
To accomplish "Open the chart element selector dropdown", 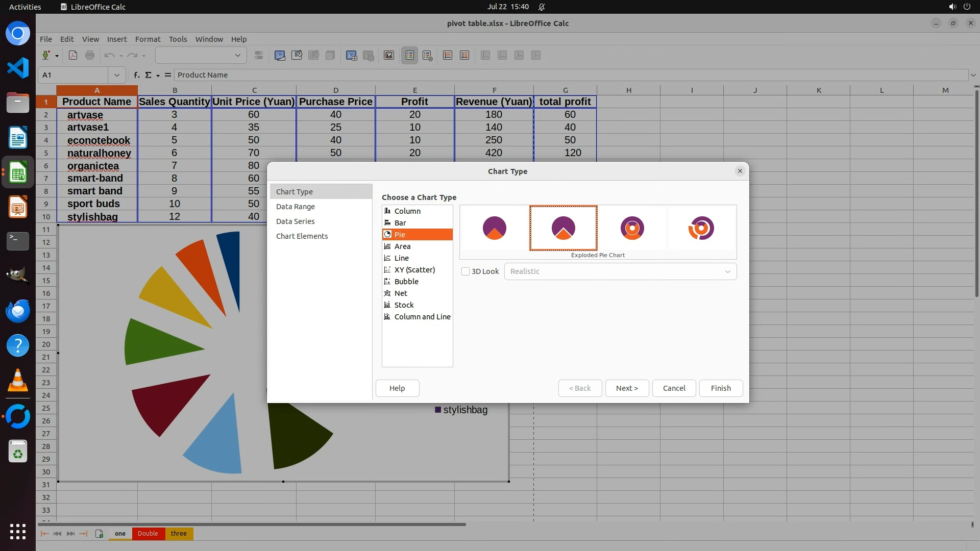I will pyautogui.click(x=237, y=55).
